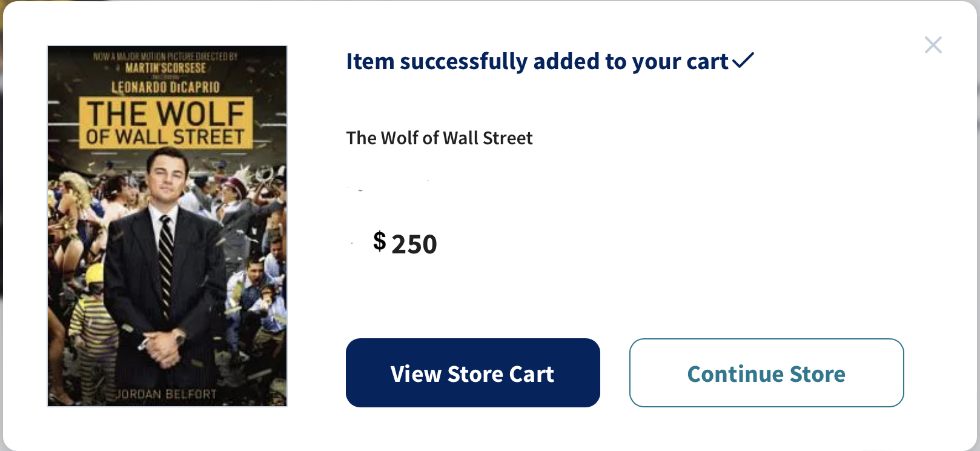
Task: Click Leonardo DiCaprio text on cover
Action: (165, 87)
